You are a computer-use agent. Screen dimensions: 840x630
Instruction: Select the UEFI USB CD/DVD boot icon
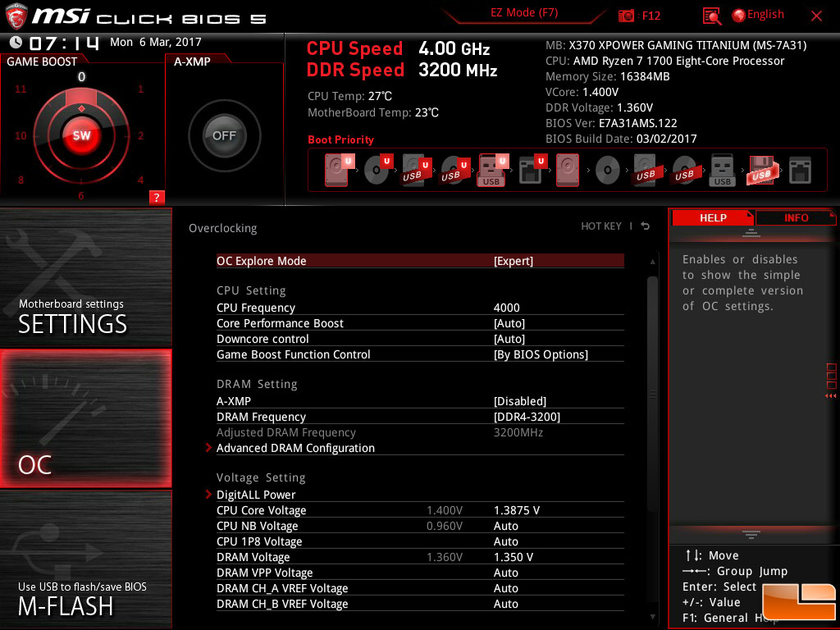coord(454,170)
